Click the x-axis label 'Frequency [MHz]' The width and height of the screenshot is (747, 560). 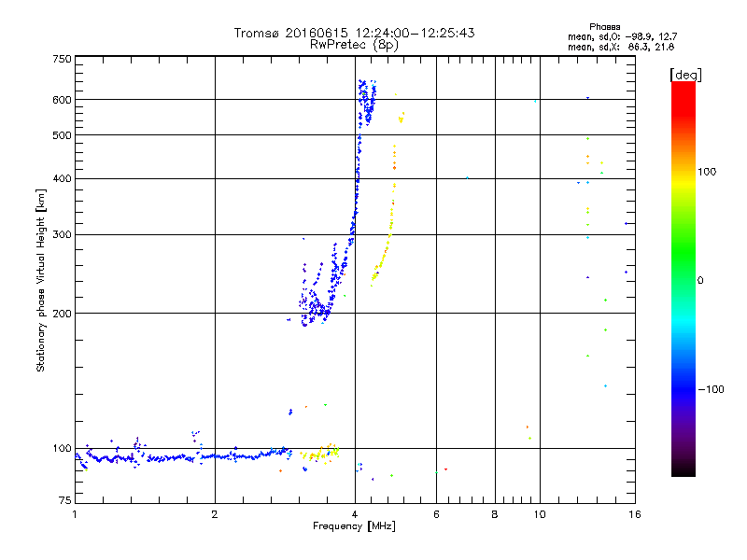pyautogui.click(x=354, y=526)
